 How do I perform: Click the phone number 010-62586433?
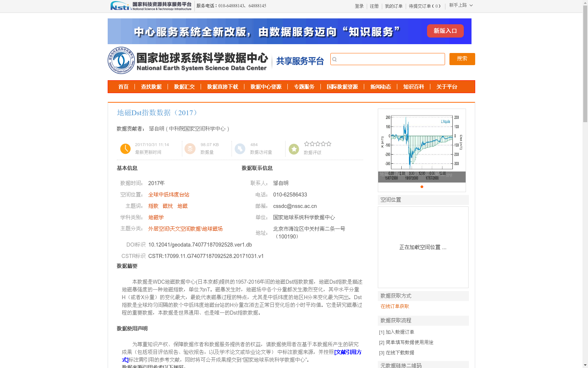coord(290,195)
